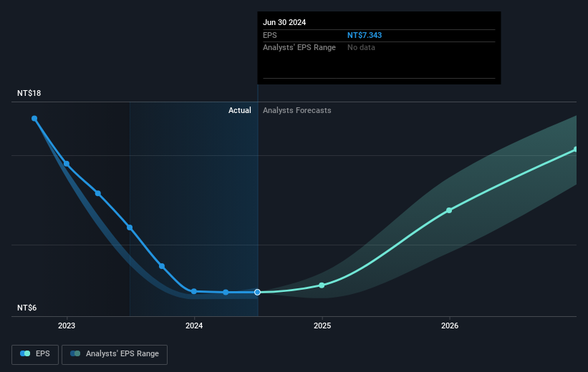
Task: Click the "Analysts' EPS Range" tooltip row label
Action: pos(299,48)
